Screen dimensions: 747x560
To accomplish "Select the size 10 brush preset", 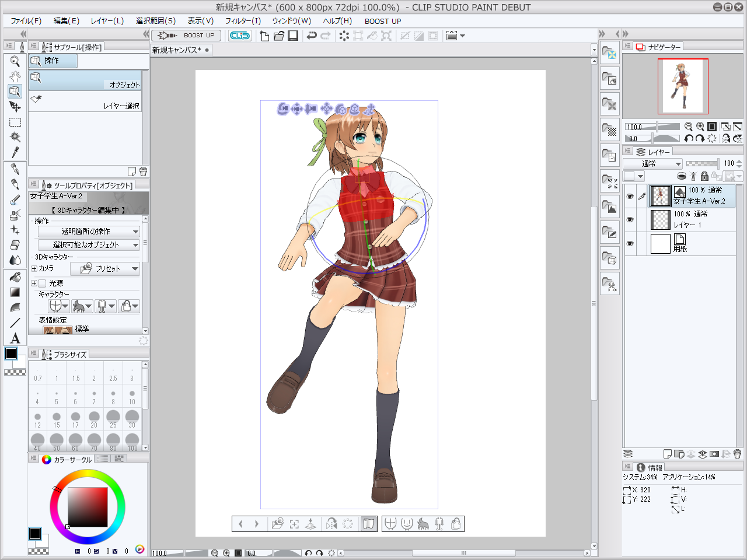I will [132, 396].
